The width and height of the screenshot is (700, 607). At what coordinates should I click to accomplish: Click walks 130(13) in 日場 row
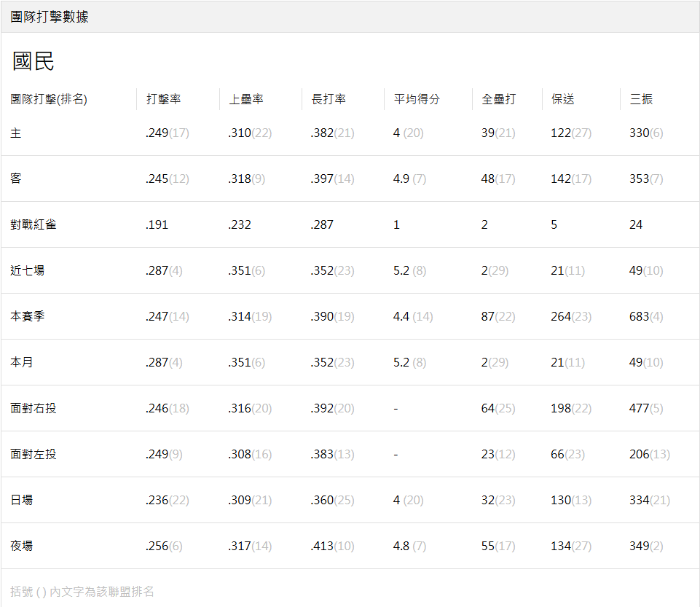pyautogui.click(x=571, y=501)
